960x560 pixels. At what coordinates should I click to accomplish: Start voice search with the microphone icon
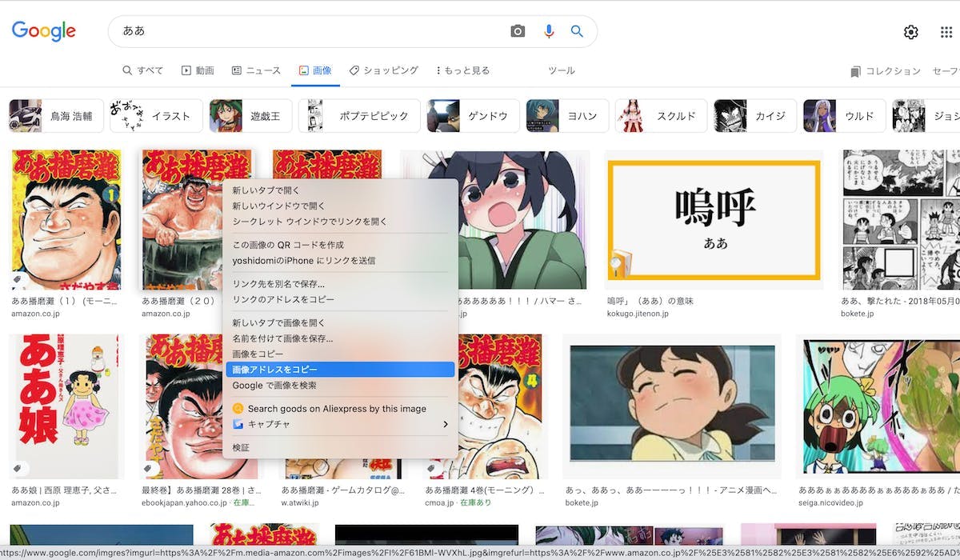549,31
